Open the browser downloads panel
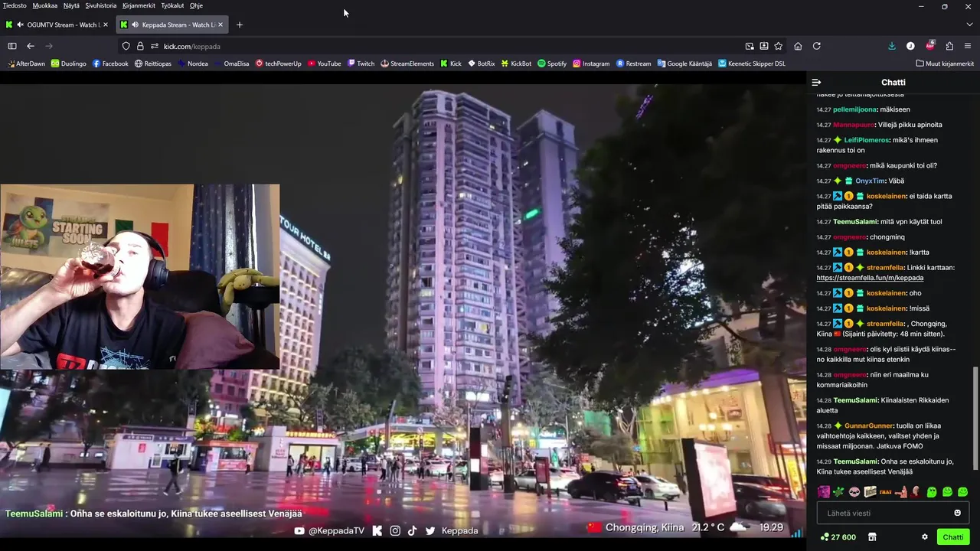This screenshot has height=551, width=980. pyautogui.click(x=892, y=46)
